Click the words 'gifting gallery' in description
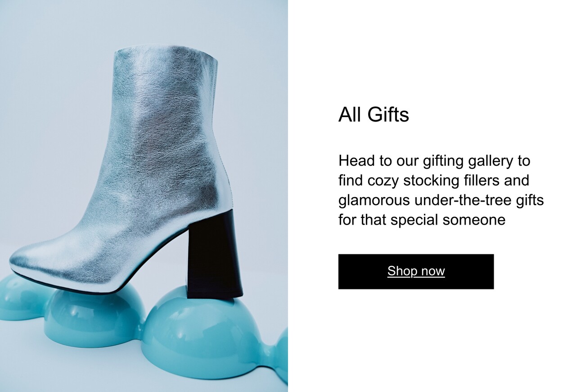The image size is (576, 392). pos(466,161)
